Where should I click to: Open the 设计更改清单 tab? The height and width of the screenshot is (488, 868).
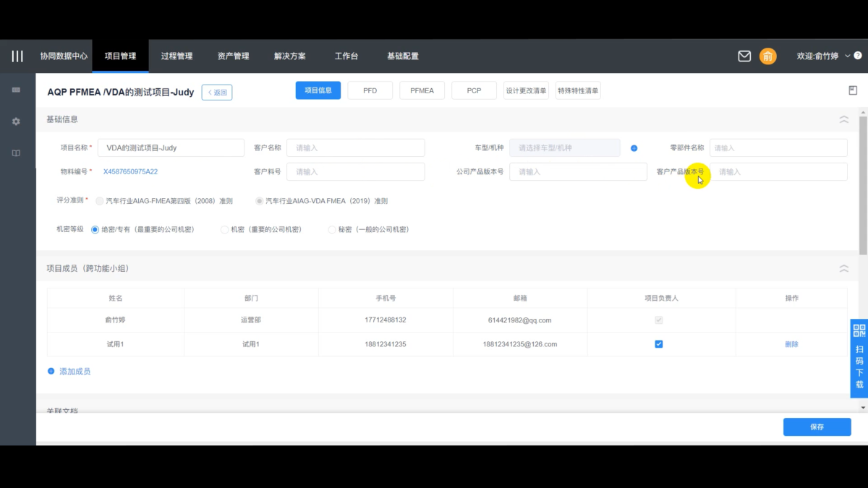(527, 90)
